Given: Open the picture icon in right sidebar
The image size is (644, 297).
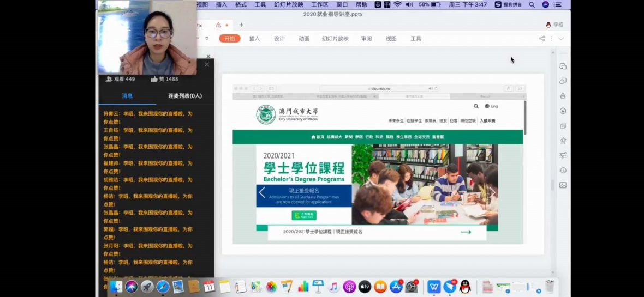Looking at the screenshot, I should coord(563,185).
